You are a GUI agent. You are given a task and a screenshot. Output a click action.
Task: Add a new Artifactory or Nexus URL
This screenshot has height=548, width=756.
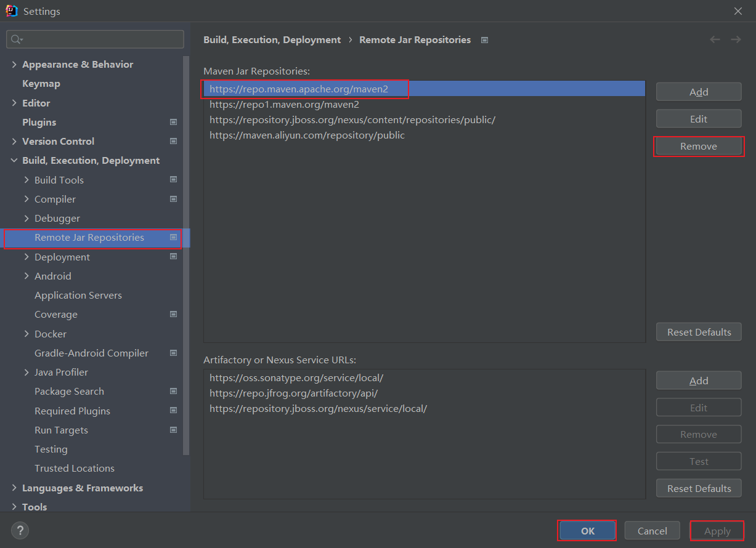coord(698,380)
